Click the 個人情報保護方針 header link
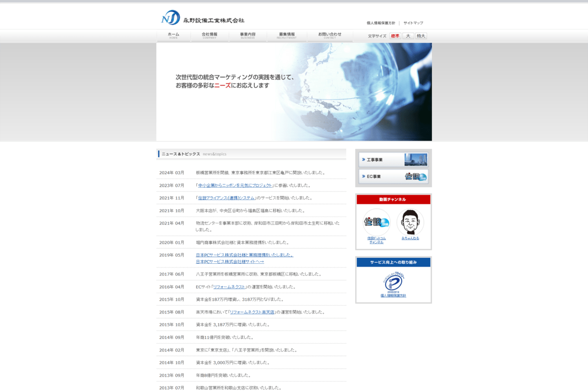 point(381,23)
